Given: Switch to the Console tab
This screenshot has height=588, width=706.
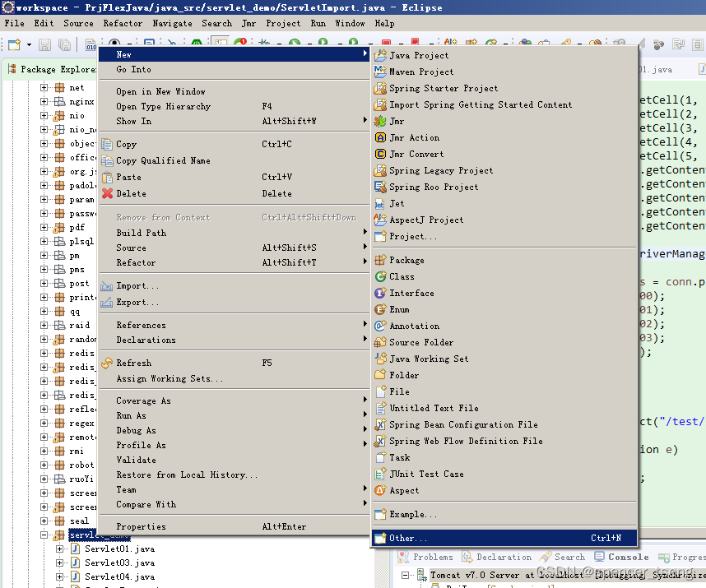Looking at the screenshot, I should (622, 557).
